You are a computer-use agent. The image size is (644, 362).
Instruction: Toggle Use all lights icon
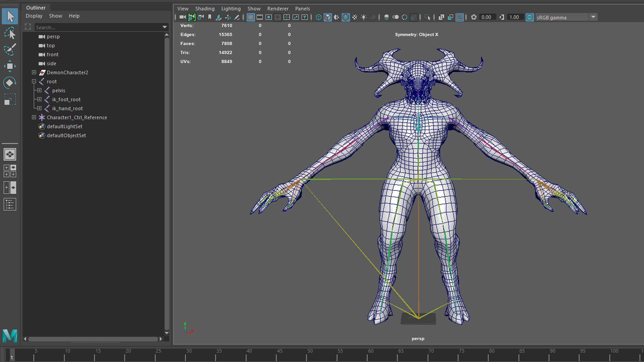tap(364, 17)
